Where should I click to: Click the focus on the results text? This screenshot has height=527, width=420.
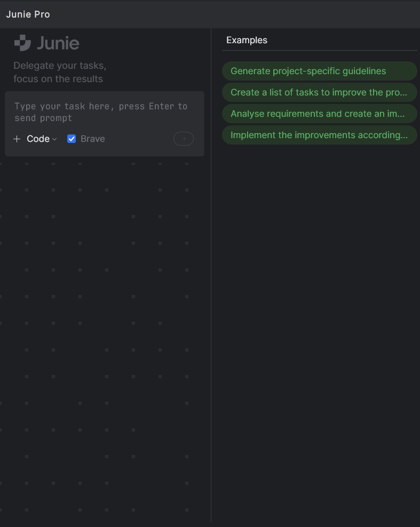pyautogui.click(x=58, y=79)
